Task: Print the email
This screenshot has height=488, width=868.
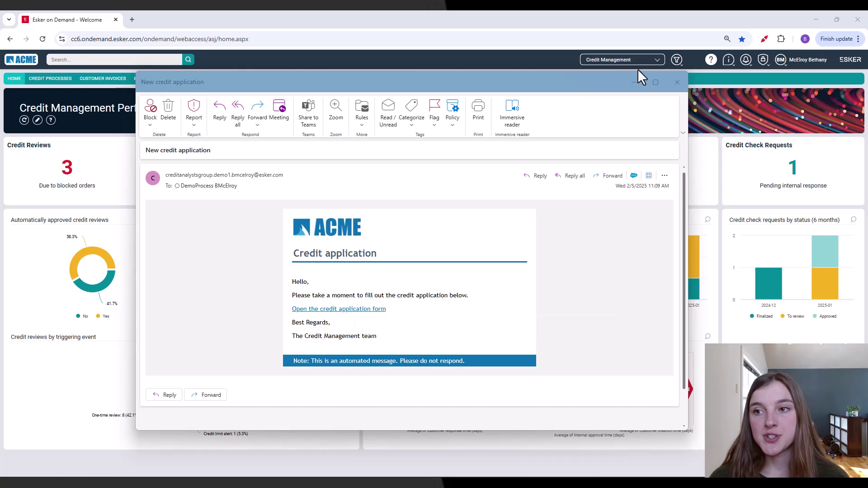Action: (478, 111)
